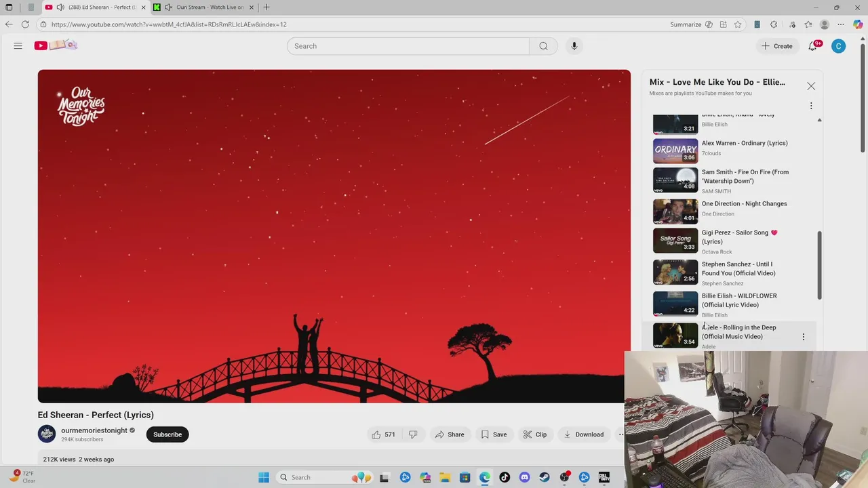Screen dimensions: 868x488
Task: Dislike the Ed Sheeran video
Action: (x=413, y=434)
